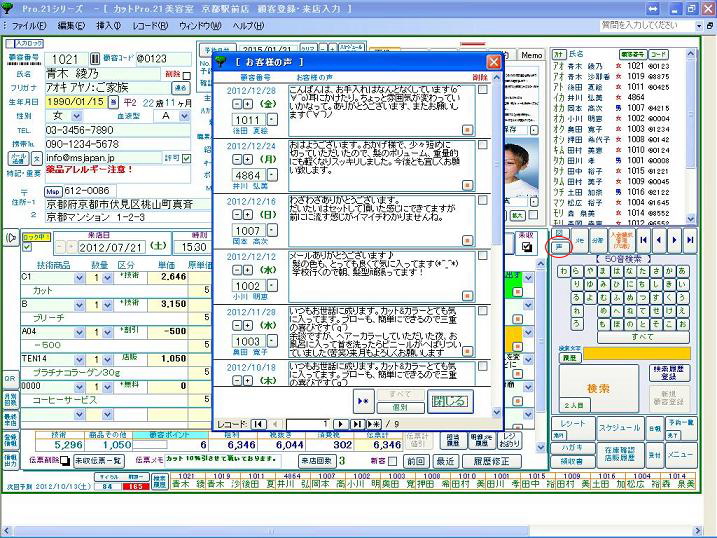Viewport: 717px width, 538px height.
Task: Open the 性別 gender dropdown
Action: click(x=76, y=116)
